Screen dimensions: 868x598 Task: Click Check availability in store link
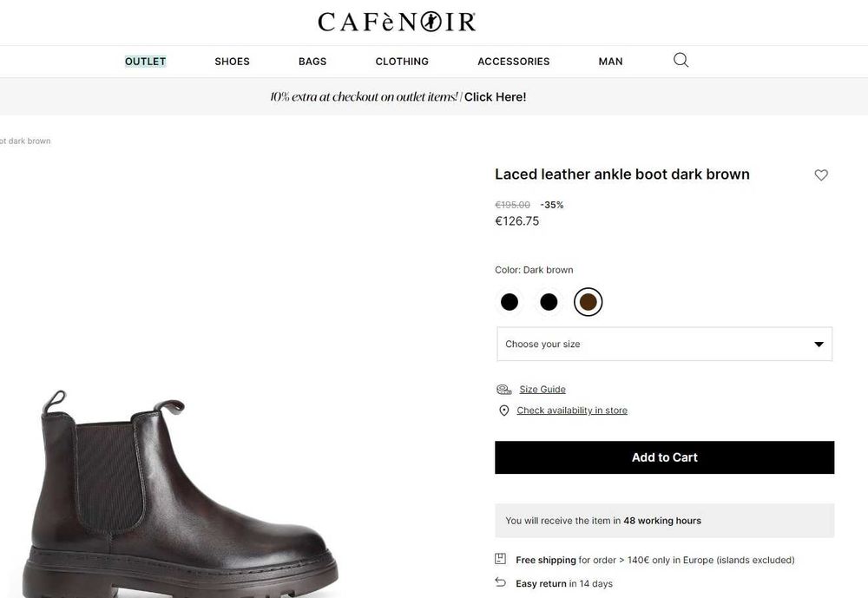click(572, 411)
